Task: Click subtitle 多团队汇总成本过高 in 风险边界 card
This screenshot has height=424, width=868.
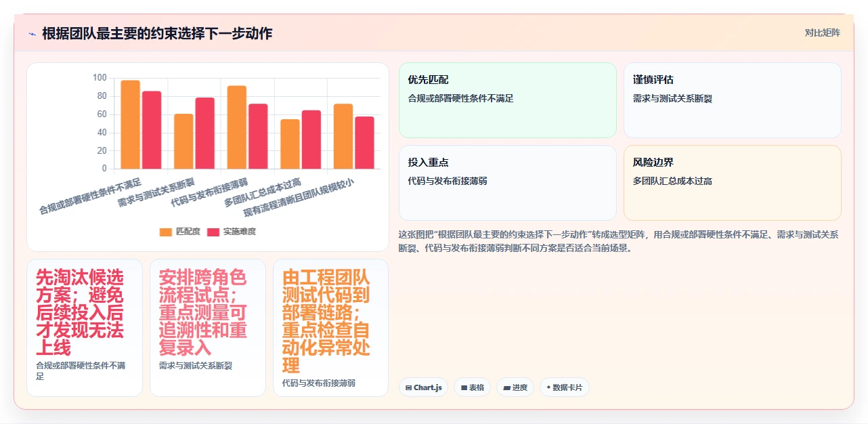Action: click(672, 181)
